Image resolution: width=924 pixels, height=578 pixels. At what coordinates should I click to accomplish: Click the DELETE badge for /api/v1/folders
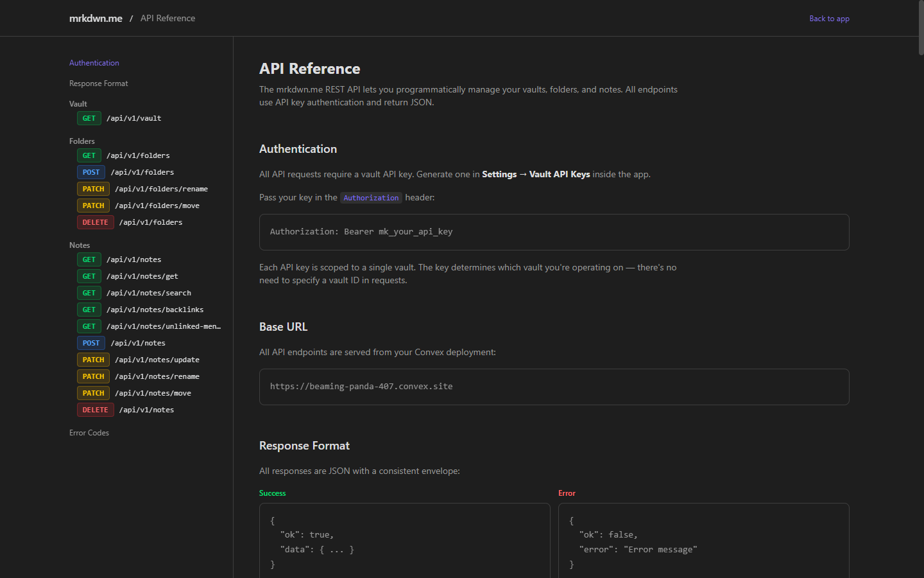click(95, 222)
